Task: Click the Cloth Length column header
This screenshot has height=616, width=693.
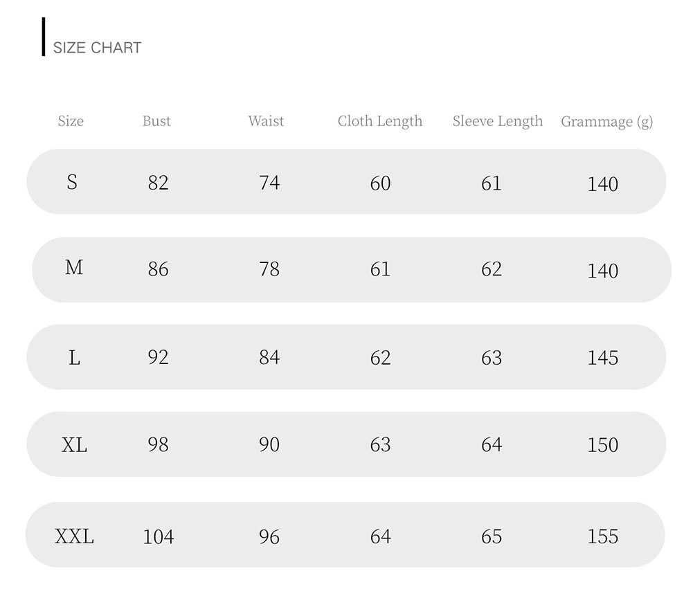Action: (x=380, y=121)
